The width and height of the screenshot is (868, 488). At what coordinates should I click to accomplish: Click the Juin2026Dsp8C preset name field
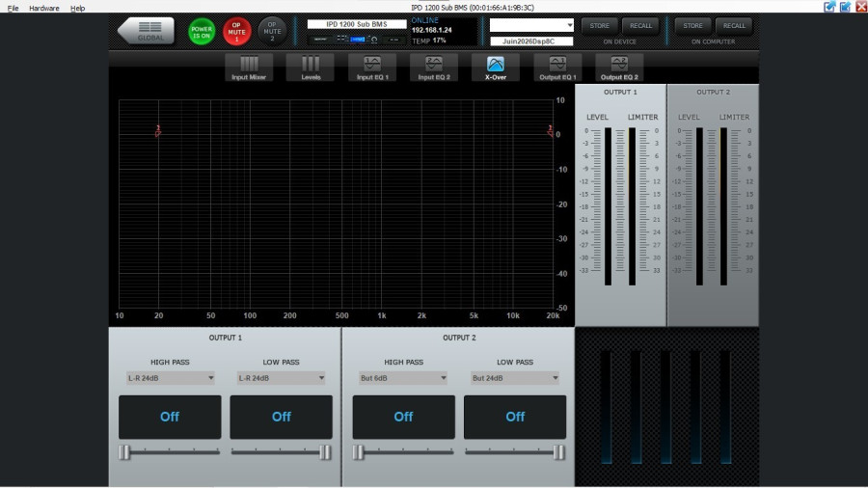click(531, 41)
